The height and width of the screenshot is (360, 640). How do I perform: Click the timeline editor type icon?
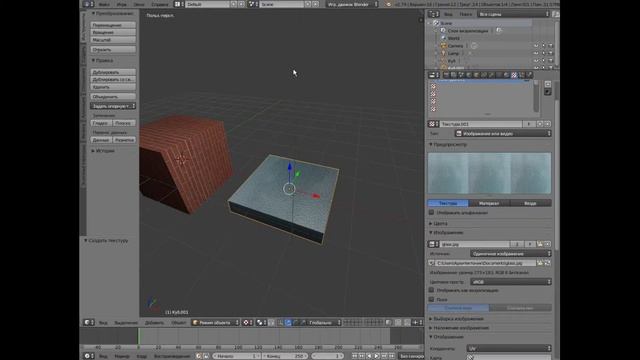coord(89,356)
